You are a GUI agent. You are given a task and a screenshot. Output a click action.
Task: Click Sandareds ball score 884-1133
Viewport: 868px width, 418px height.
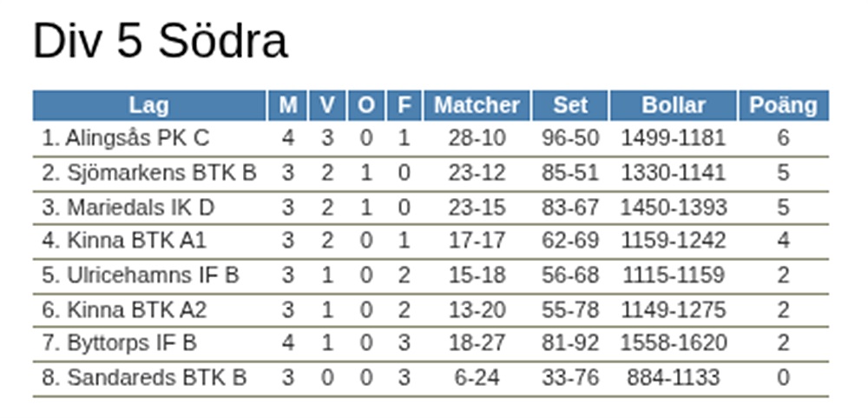674,378
